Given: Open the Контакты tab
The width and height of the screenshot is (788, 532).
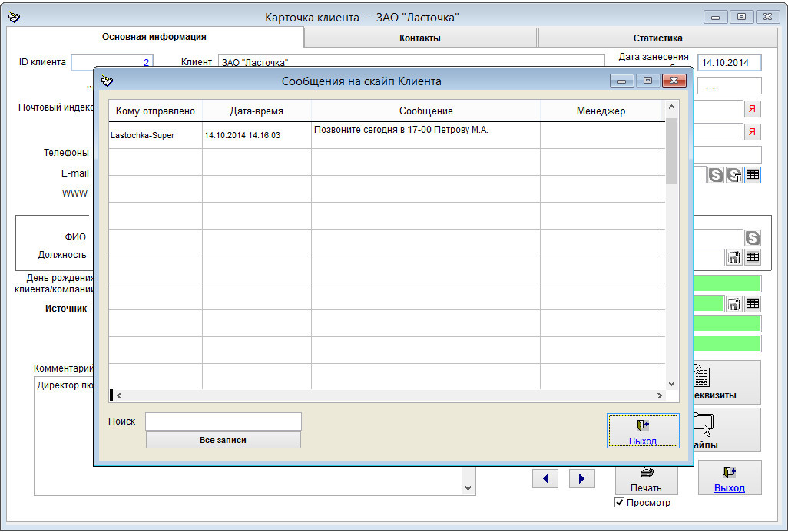Looking at the screenshot, I should (x=420, y=38).
